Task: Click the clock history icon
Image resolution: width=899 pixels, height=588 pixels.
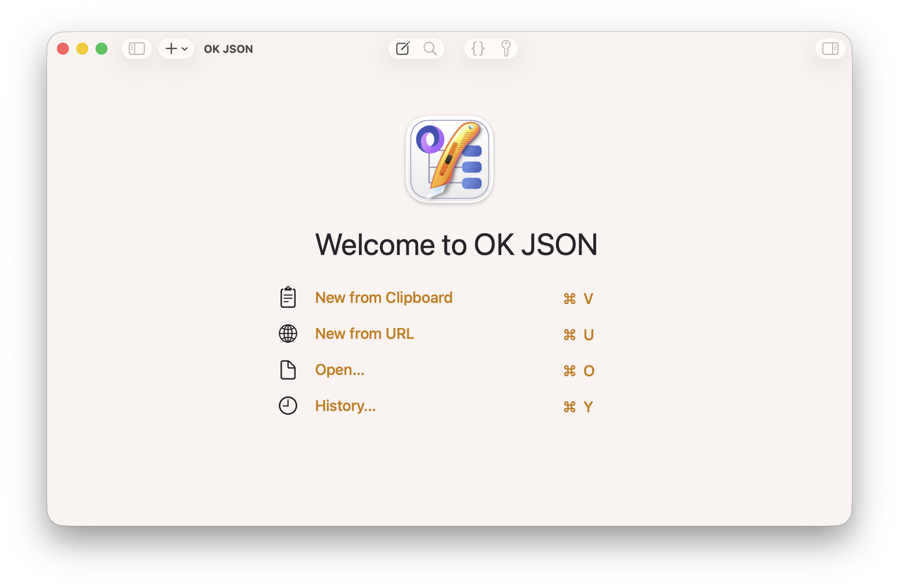Action: [288, 406]
